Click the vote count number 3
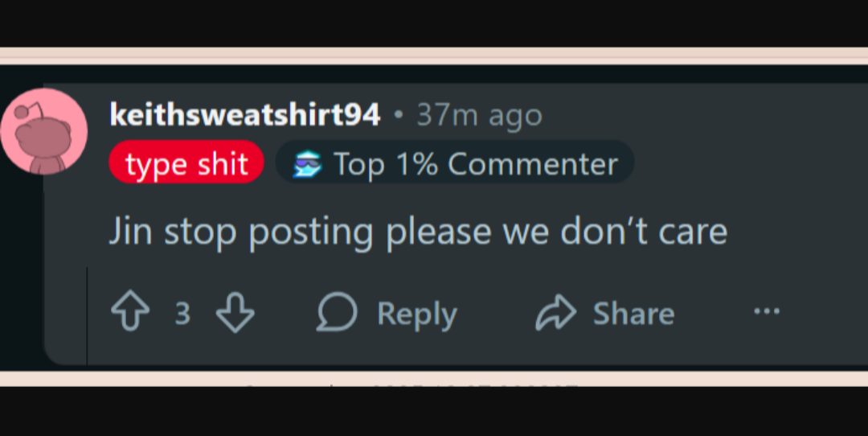 coord(182,314)
